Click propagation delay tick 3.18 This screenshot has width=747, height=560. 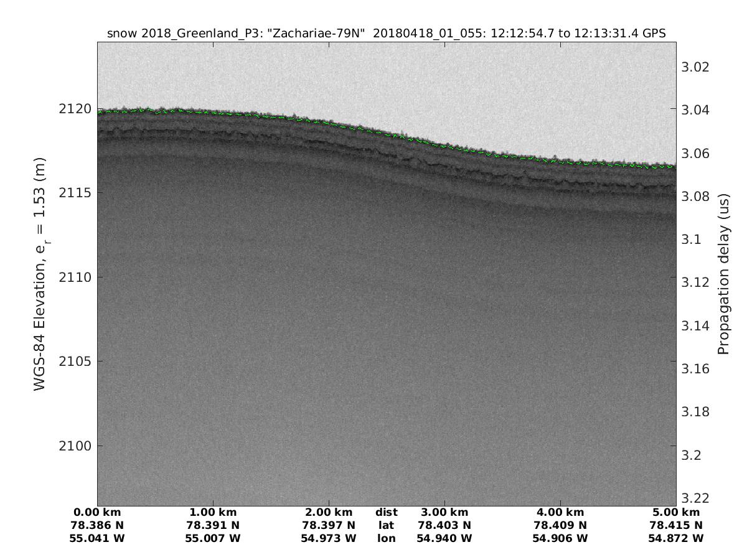tap(695, 412)
